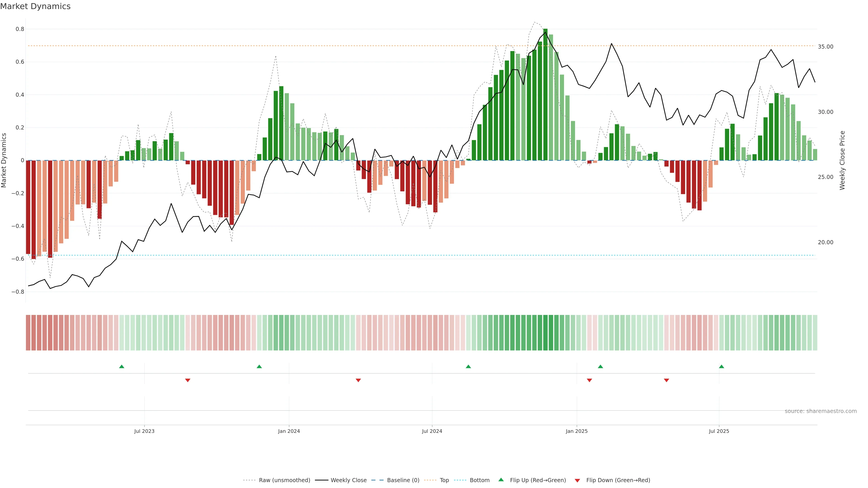Screen dimensions: 868x488
Task: Click the Jul 2024 x-axis label
Action: click(432, 431)
